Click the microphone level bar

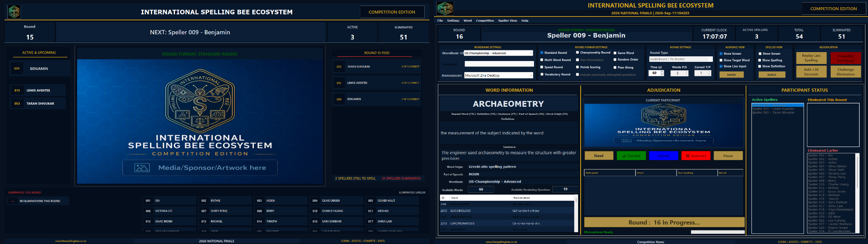tap(718, 232)
